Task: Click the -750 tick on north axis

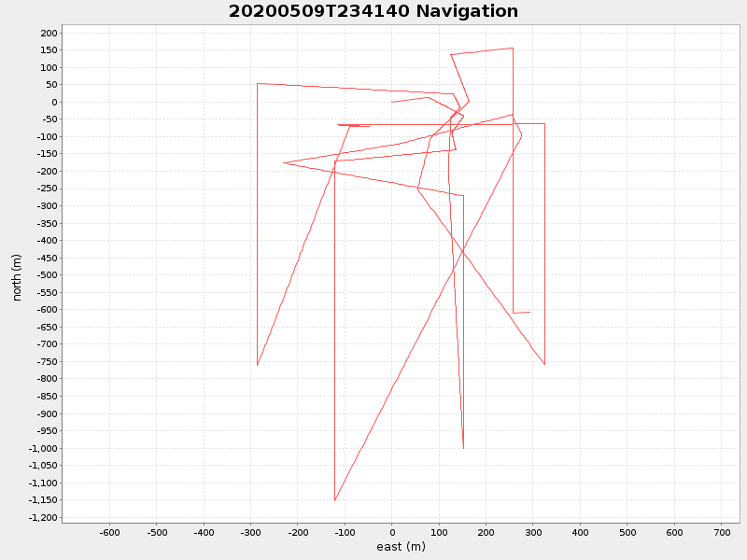Action: click(47, 362)
